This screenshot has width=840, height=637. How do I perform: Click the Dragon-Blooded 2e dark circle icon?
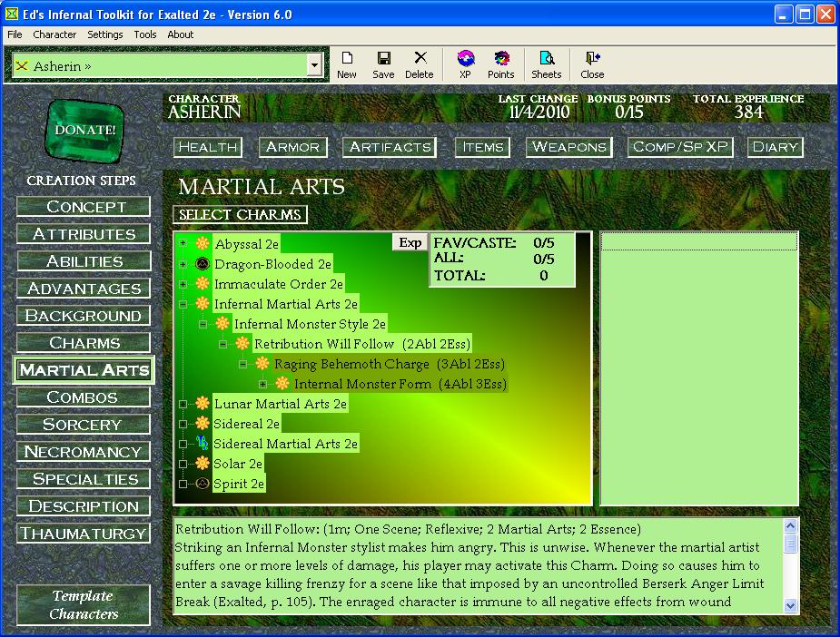(203, 263)
